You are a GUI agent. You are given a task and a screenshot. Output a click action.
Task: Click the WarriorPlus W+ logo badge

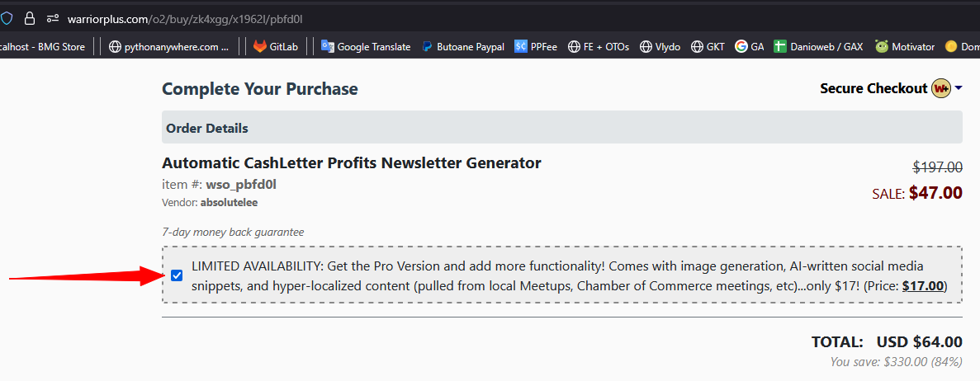pyautogui.click(x=940, y=88)
